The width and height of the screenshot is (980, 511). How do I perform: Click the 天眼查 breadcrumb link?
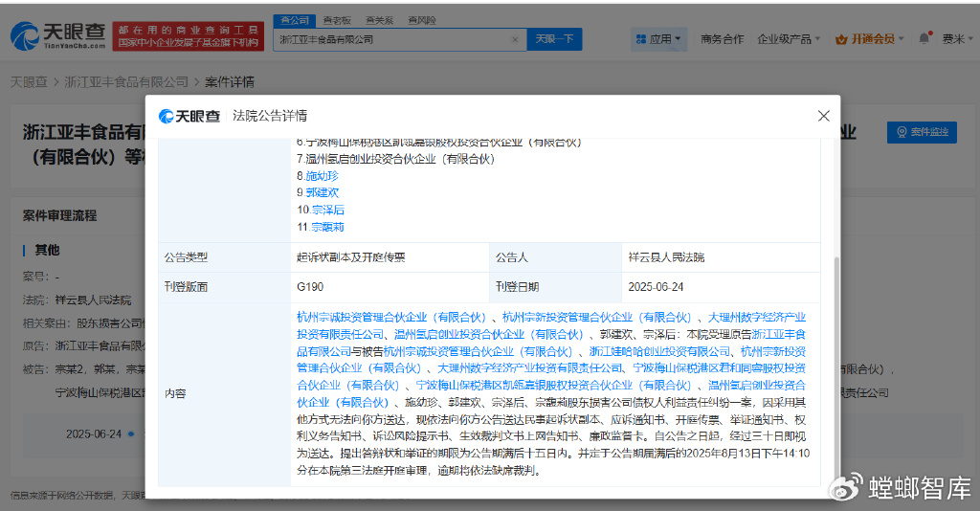click(x=29, y=82)
